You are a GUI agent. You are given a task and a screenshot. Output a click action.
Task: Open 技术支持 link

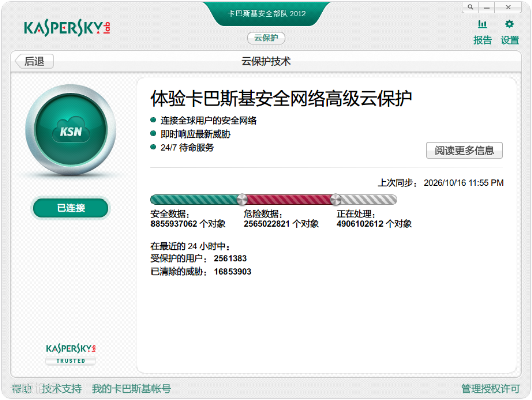click(61, 389)
